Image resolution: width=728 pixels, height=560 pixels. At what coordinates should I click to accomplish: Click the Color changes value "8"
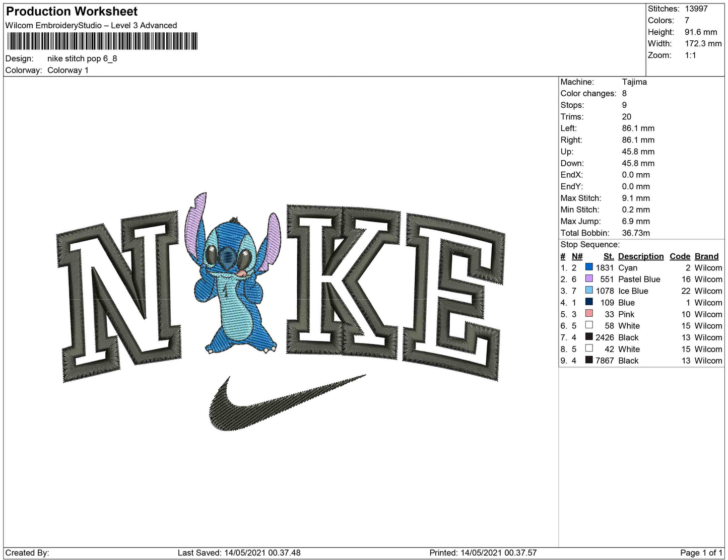(x=624, y=93)
